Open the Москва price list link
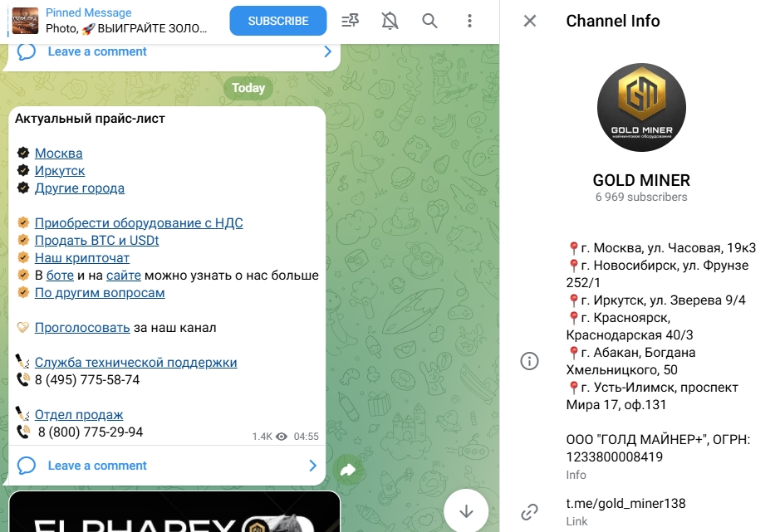This screenshot has width=780, height=532. pyautogui.click(x=59, y=154)
